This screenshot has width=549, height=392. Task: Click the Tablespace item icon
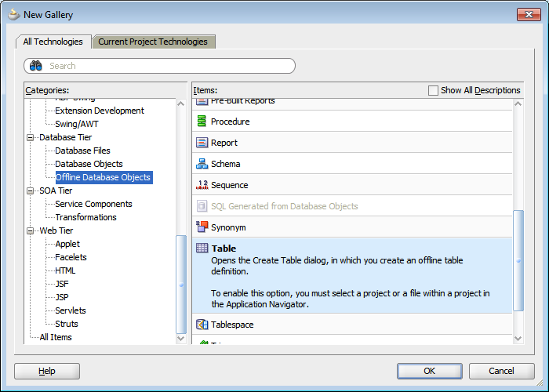coord(202,325)
